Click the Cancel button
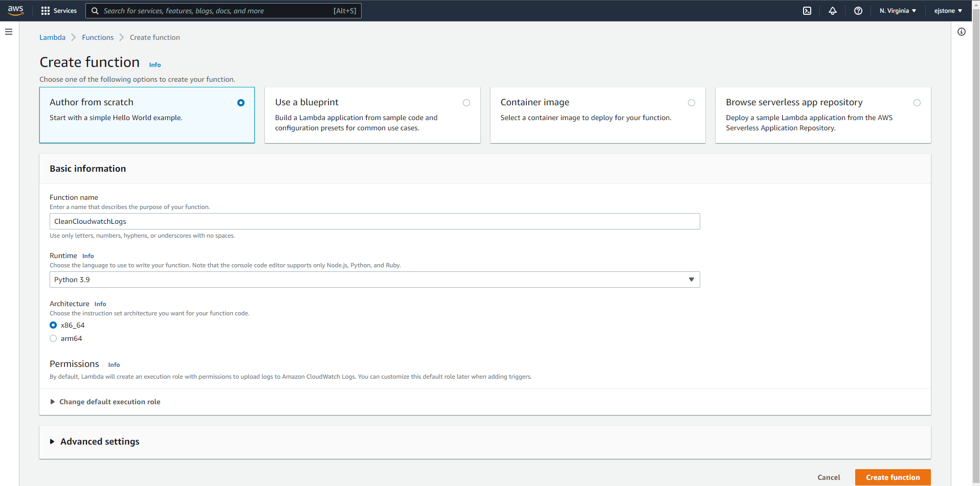The height and width of the screenshot is (486, 980). (x=829, y=477)
